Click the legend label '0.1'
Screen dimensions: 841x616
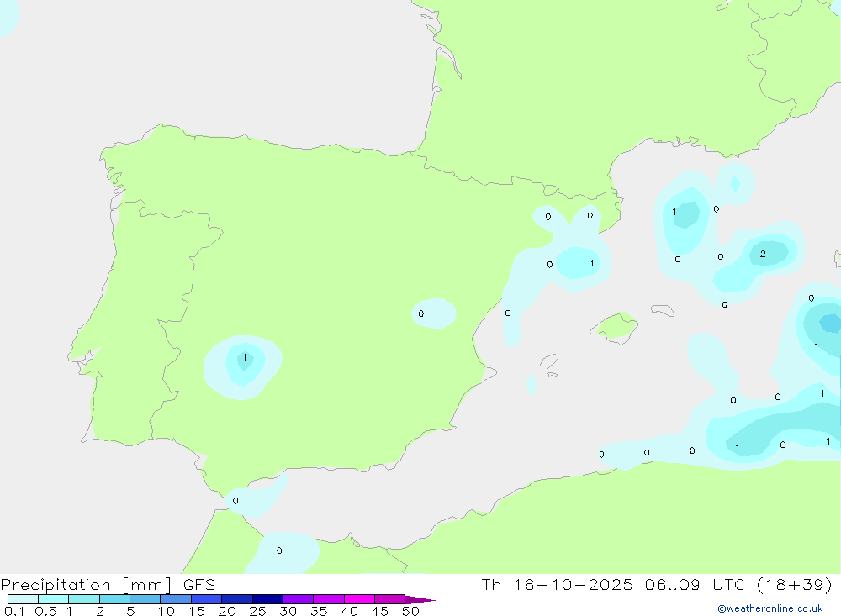point(14,611)
